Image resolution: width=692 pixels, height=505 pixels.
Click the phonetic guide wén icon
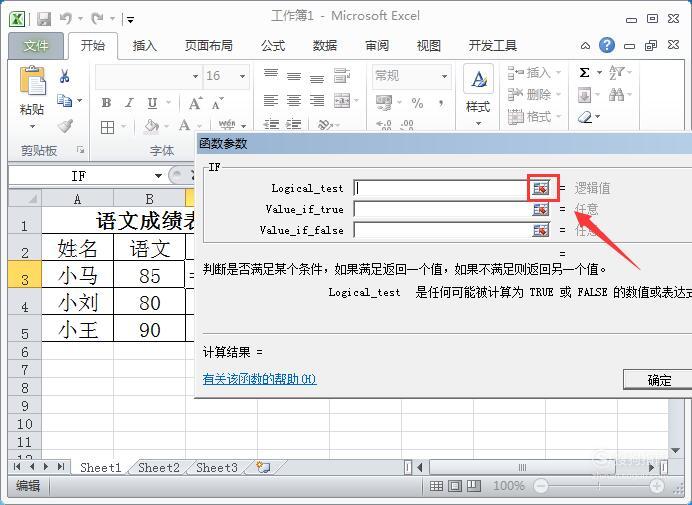[227, 125]
